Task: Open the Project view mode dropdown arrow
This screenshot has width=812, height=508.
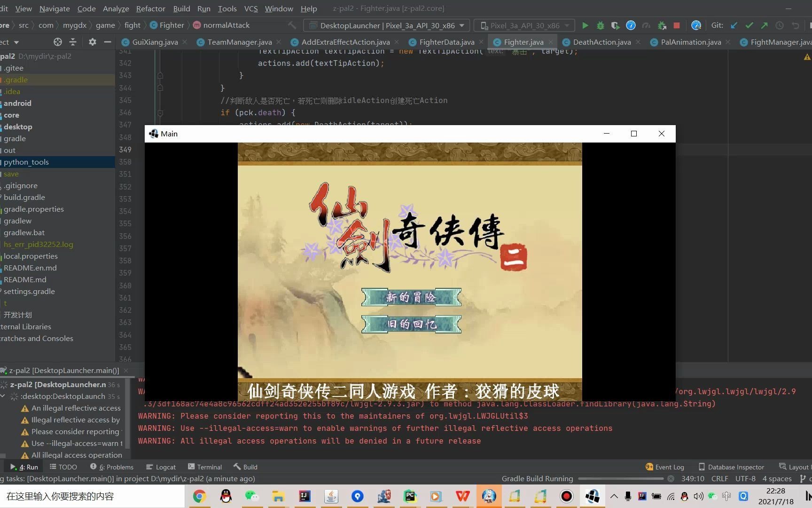Action: (x=16, y=42)
